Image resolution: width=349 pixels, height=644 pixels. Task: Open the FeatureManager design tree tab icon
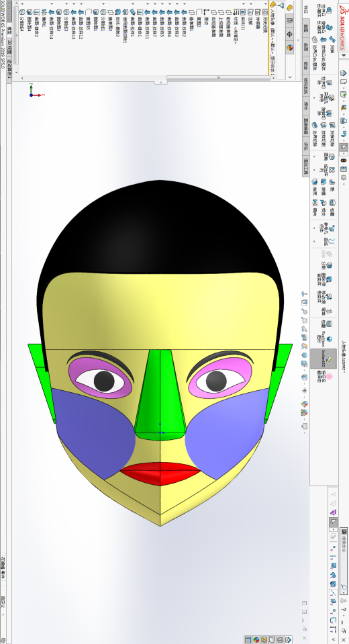(289, 8)
